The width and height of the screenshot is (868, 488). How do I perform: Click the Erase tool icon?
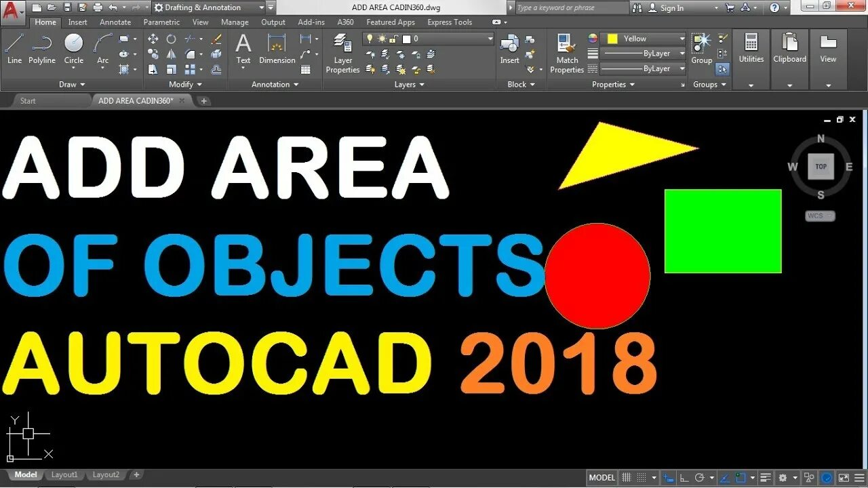[216, 39]
